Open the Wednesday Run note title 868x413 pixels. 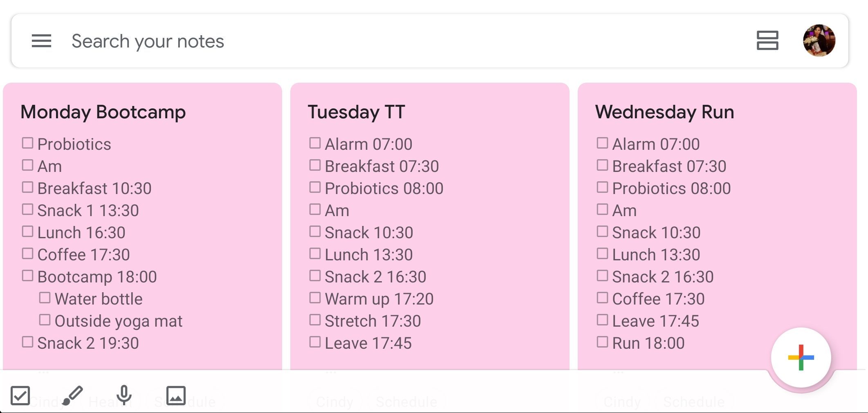point(664,112)
